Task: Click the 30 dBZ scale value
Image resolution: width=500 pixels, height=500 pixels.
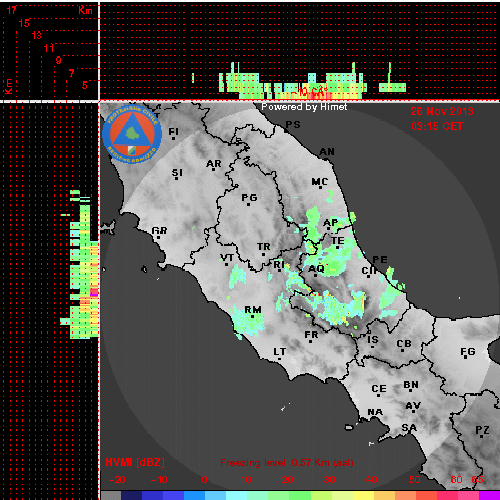Action: point(329,480)
